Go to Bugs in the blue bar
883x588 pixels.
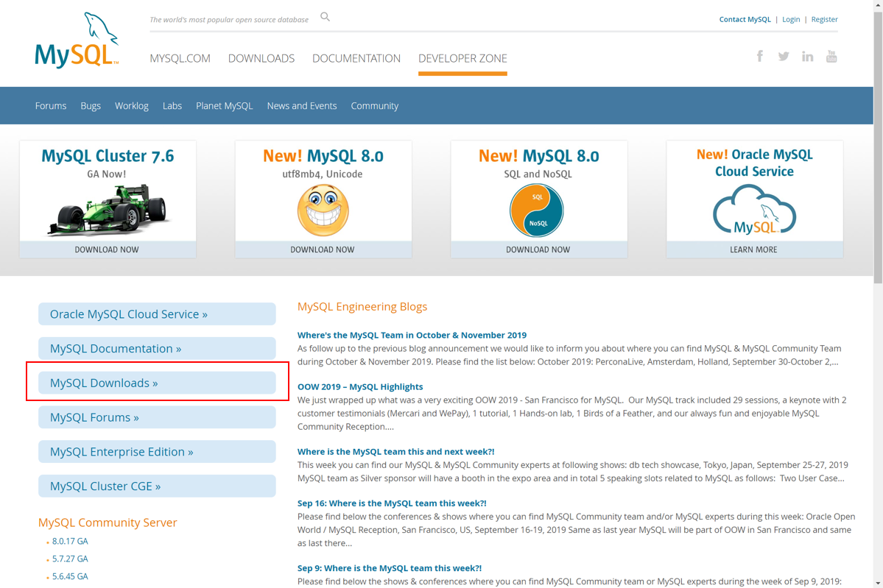(x=91, y=106)
